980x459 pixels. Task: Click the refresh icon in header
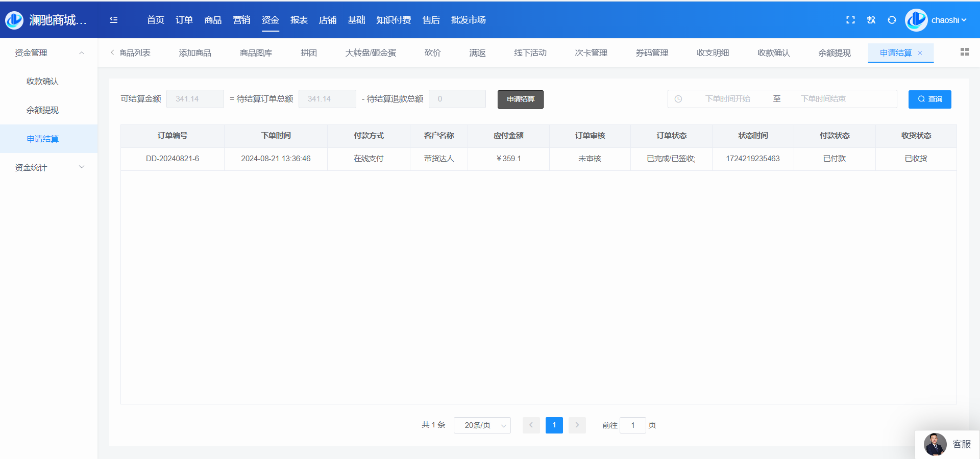892,20
